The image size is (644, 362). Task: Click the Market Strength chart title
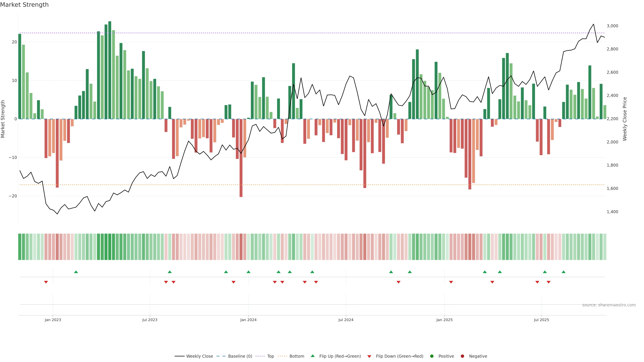point(24,5)
